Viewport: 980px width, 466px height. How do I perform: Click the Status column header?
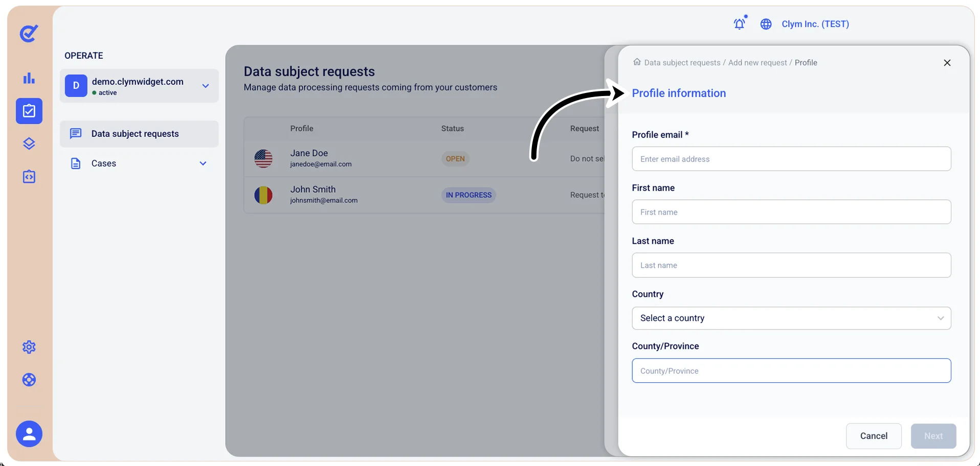(453, 129)
